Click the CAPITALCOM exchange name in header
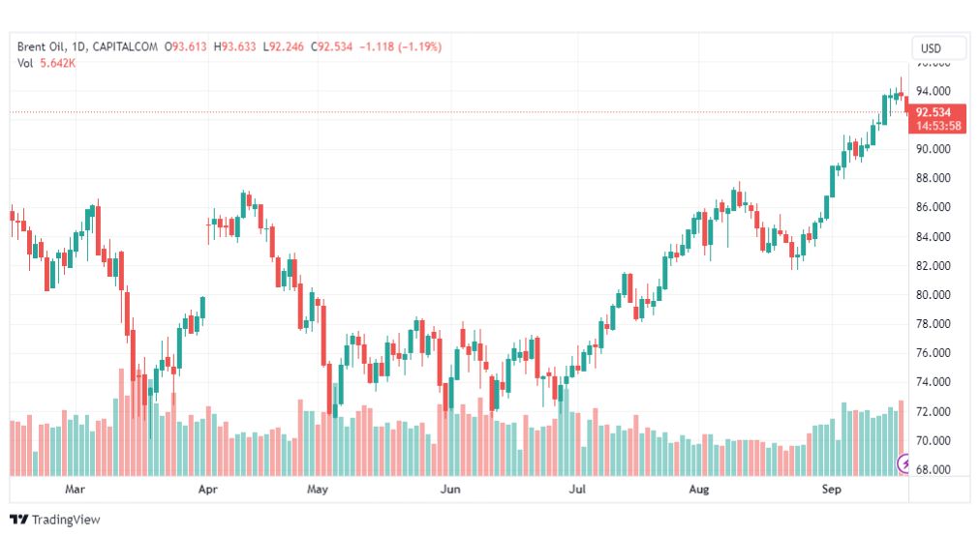Image resolution: width=980 pixels, height=537 pixels. tap(129, 46)
